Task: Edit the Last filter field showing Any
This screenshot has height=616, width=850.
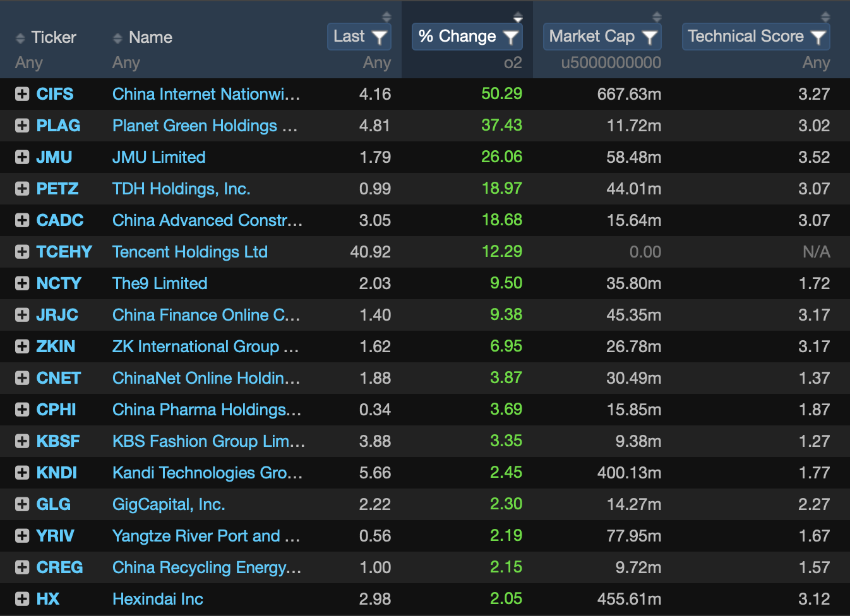Action: point(377,63)
